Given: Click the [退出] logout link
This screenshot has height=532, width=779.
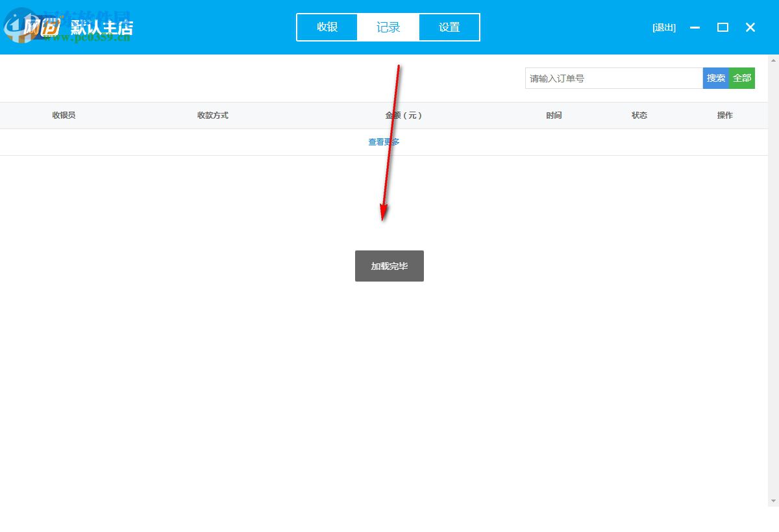Looking at the screenshot, I should pyautogui.click(x=663, y=27).
